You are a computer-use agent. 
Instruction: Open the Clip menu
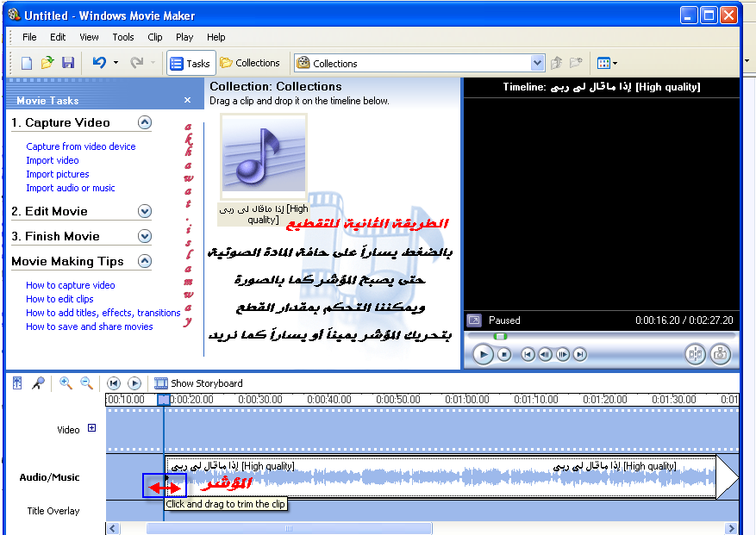click(155, 37)
